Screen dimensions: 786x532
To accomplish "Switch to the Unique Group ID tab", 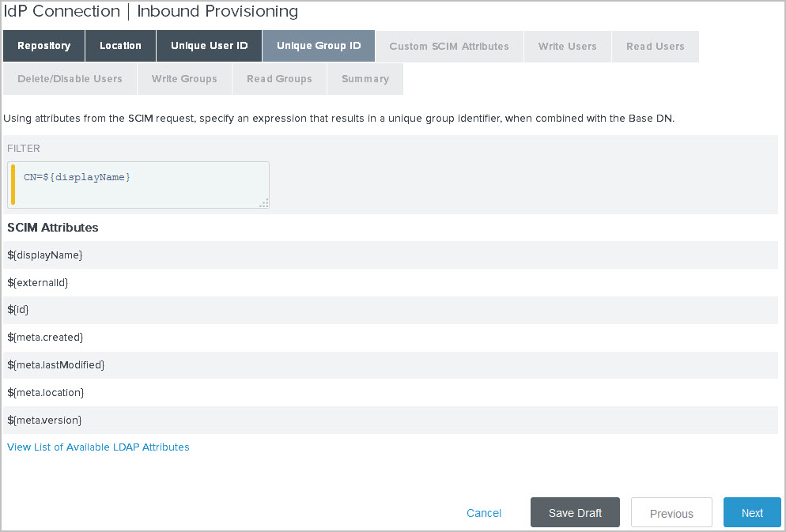I will tap(319, 45).
